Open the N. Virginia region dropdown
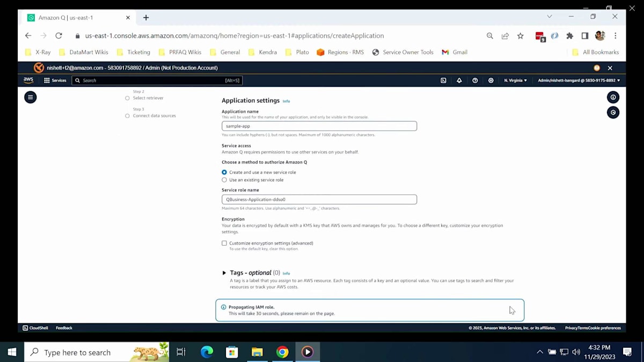Viewport: 644px width, 362px height. tap(515, 80)
